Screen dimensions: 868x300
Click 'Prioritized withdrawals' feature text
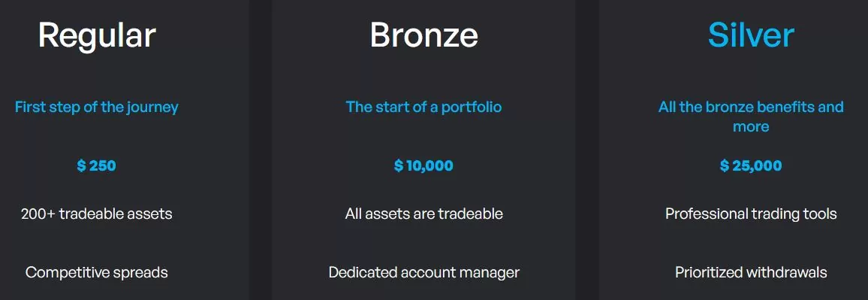click(751, 272)
